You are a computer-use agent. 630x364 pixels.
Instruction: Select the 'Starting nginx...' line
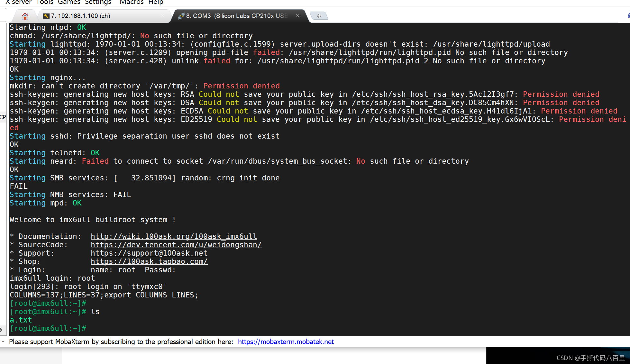pyautogui.click(x=48, y=77)
